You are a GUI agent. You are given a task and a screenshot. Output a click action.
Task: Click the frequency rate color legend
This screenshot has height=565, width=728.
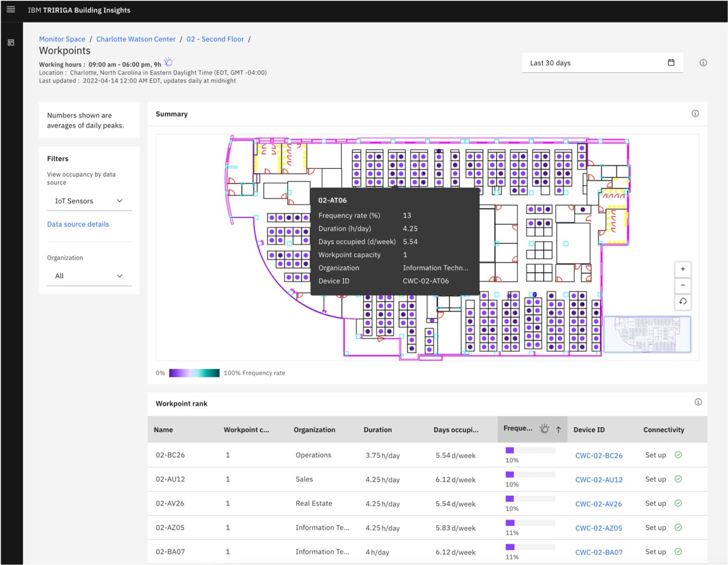pyautogui.click(x=193, y=373)
